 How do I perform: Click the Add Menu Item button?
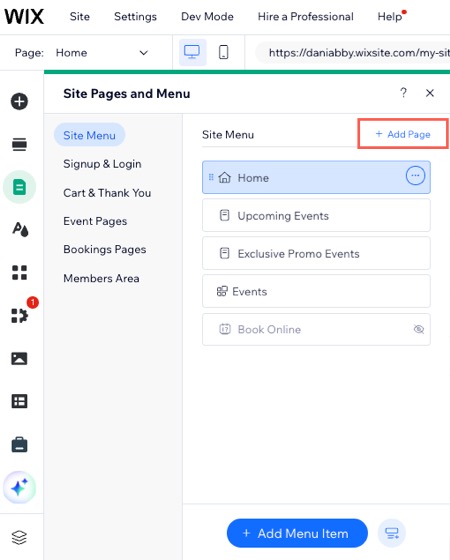pyautogui.click(x=297, y=533)
